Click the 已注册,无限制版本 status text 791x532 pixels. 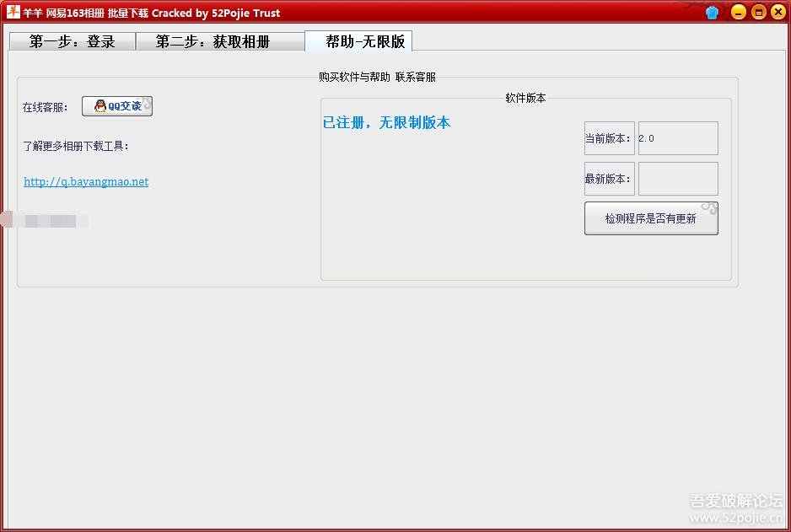[x=386, y=122]
